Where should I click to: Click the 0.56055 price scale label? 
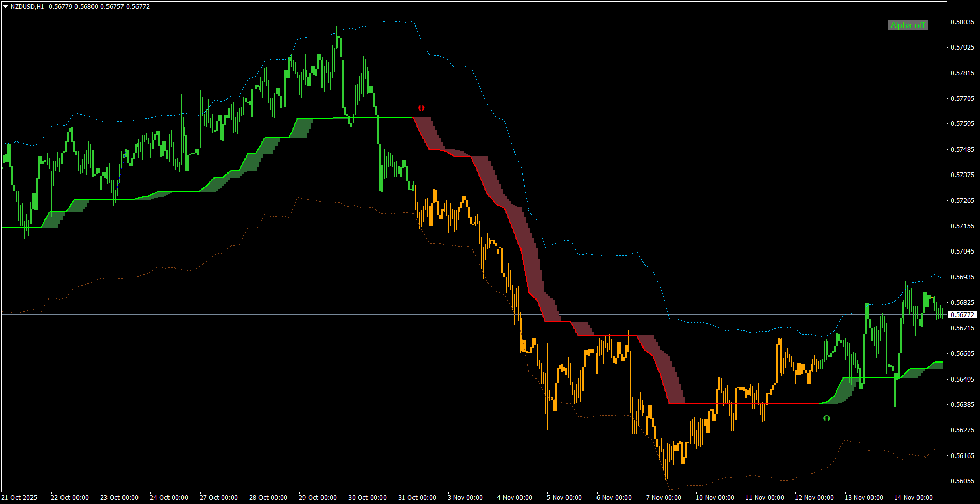click(x=962, y=481)
